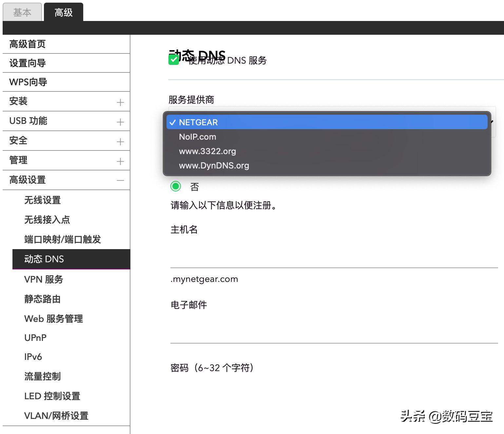
Task: Select the 否 radio button
Action: [176, 187]
